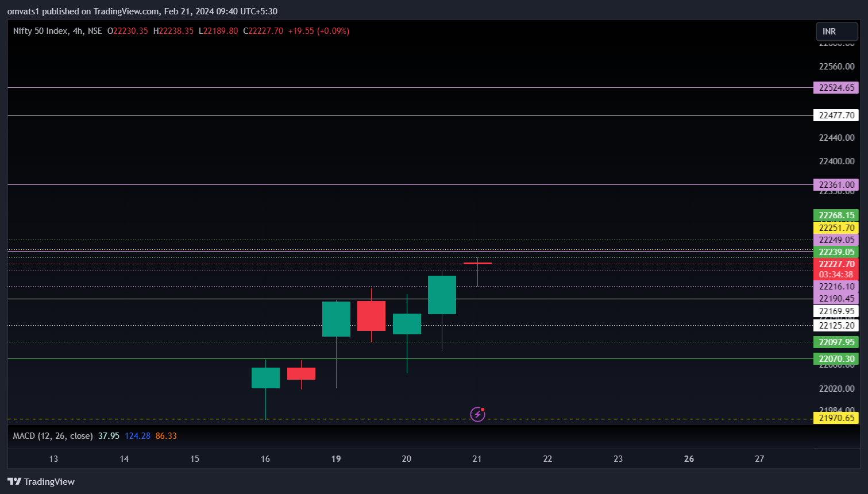Click the TradingView logo at bottom left
The image size is (868, 494).
41,481
